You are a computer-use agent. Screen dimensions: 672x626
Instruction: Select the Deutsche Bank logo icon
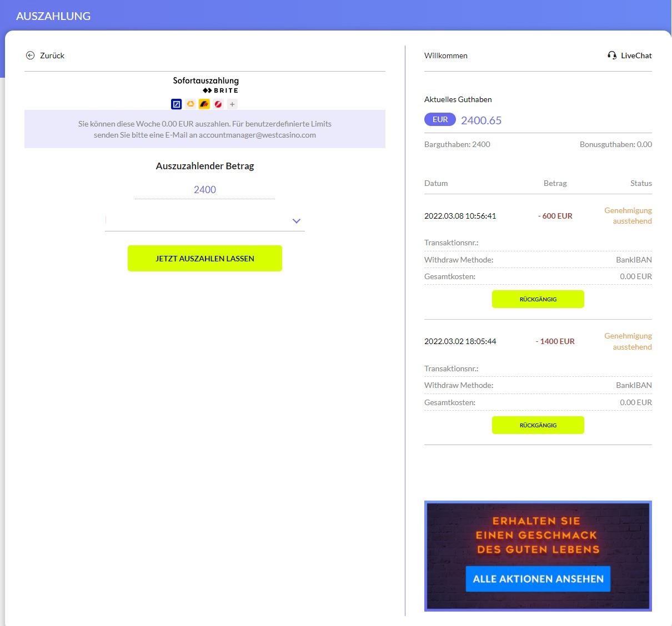(x=177, y=104)
